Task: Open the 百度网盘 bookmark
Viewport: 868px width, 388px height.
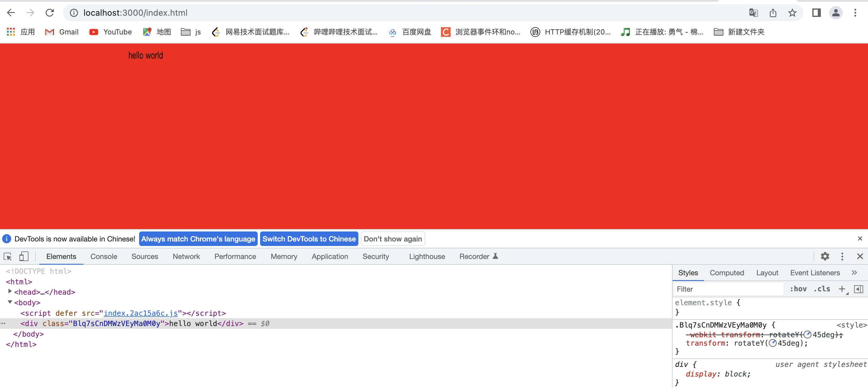Action: pyautogui.click(x=410, y=32)
